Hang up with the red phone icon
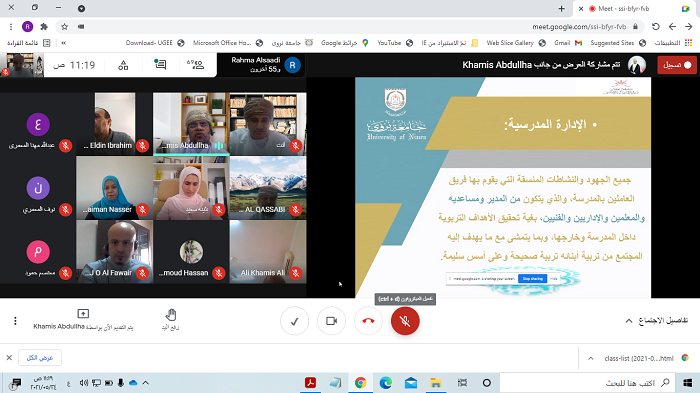 tap(368, 321)
